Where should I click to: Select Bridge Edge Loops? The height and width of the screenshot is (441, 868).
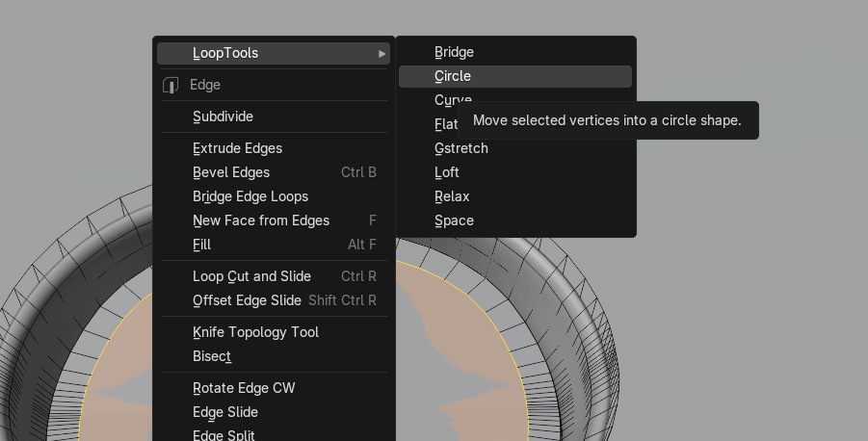coord(250,196)
